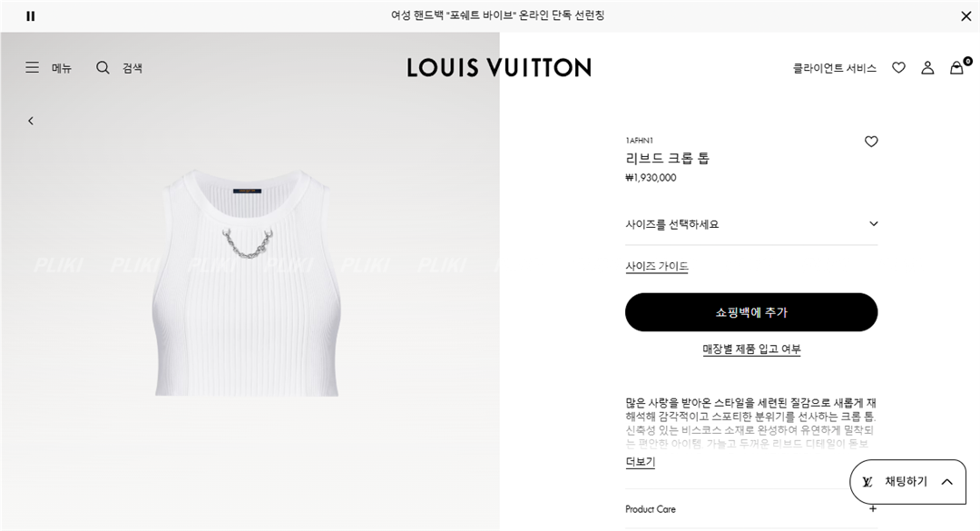Expand the Product Care section
The image size is (980, 531).
pos(751,509)
